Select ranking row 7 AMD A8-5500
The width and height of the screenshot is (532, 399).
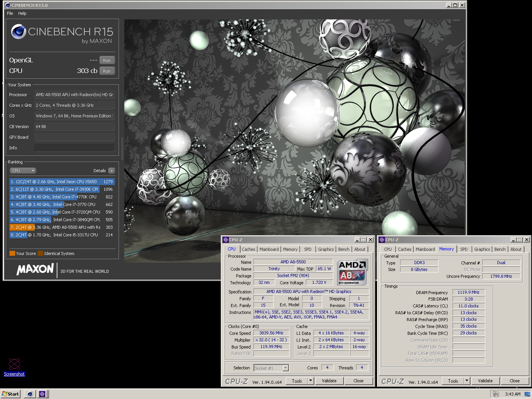tap(62, 227)
